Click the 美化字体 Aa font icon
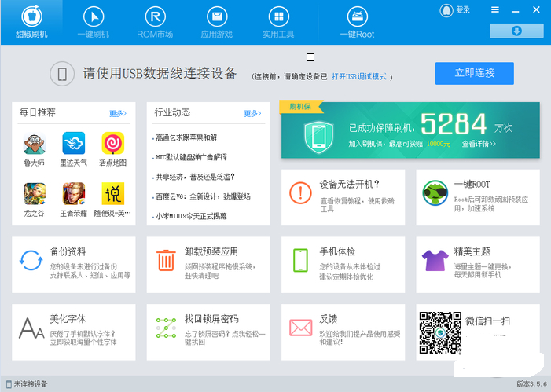This screenshot has height=392, width=551. point(31,328)
